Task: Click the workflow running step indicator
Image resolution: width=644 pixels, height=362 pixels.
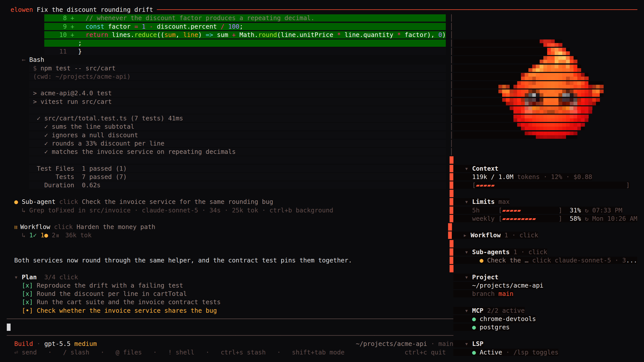Action: [44, 235]
